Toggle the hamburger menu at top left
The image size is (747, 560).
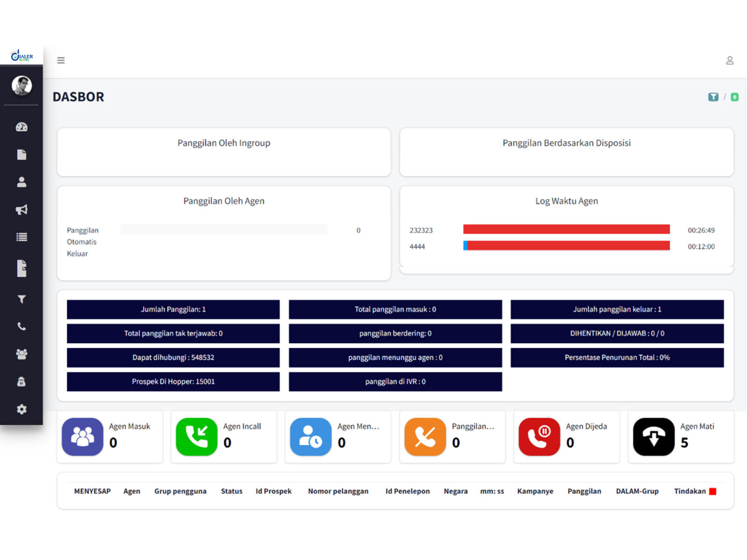(x=61, y=60)
